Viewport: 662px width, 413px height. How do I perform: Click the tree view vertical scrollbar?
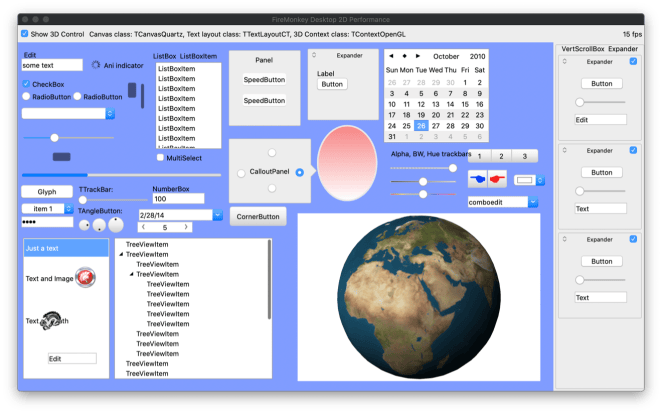pos(269,280)
